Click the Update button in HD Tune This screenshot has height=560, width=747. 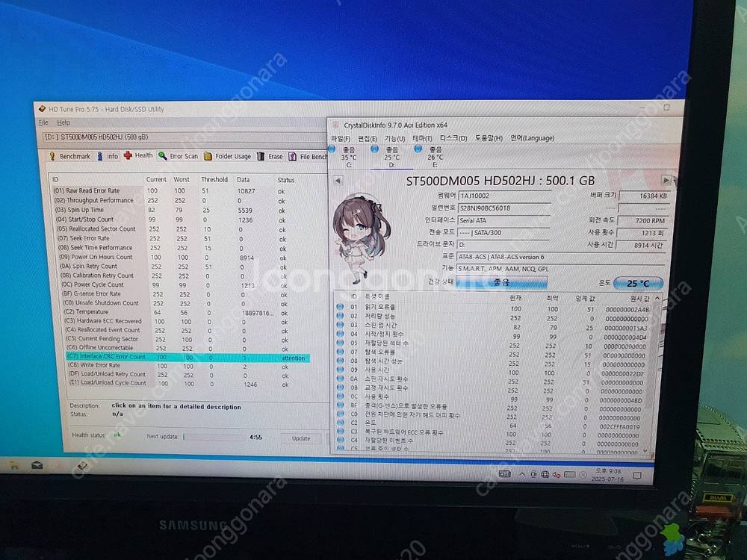click(300, 438)
